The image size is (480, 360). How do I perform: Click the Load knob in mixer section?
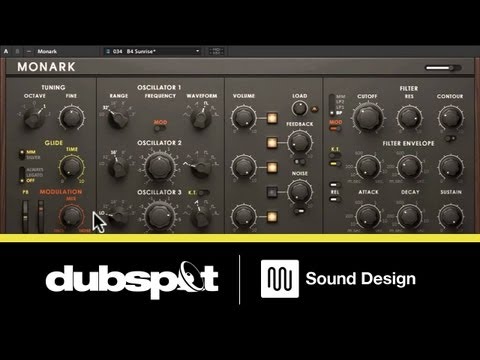[299, 108]
